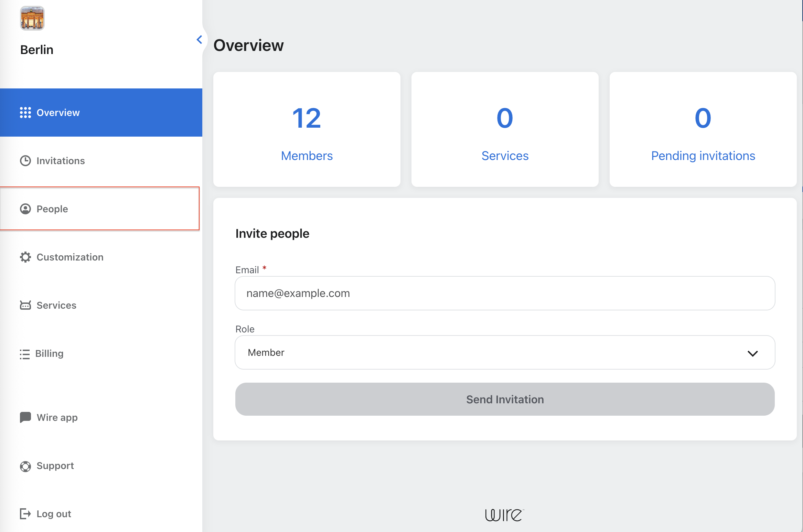This screenshot has width=803, height=532.
Task: Collapse the sidebar with the chevron arrow
Action: coord(199,40)
